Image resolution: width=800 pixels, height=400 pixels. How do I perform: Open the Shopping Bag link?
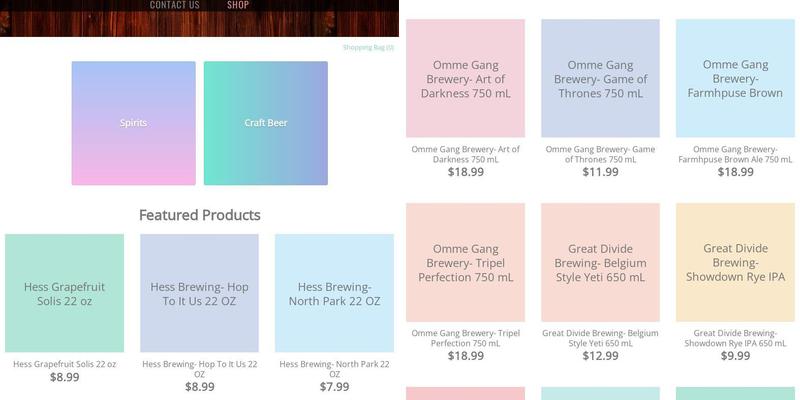368,47
